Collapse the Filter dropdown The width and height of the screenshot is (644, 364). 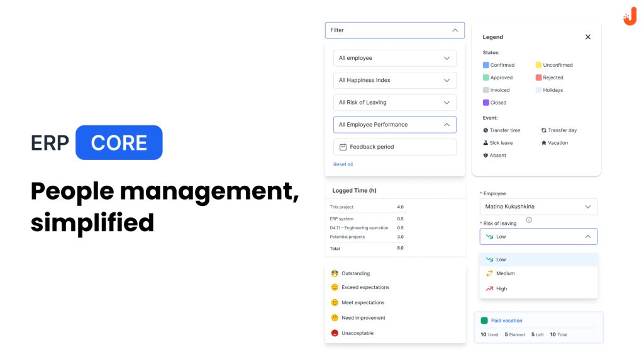pos(455,30)
